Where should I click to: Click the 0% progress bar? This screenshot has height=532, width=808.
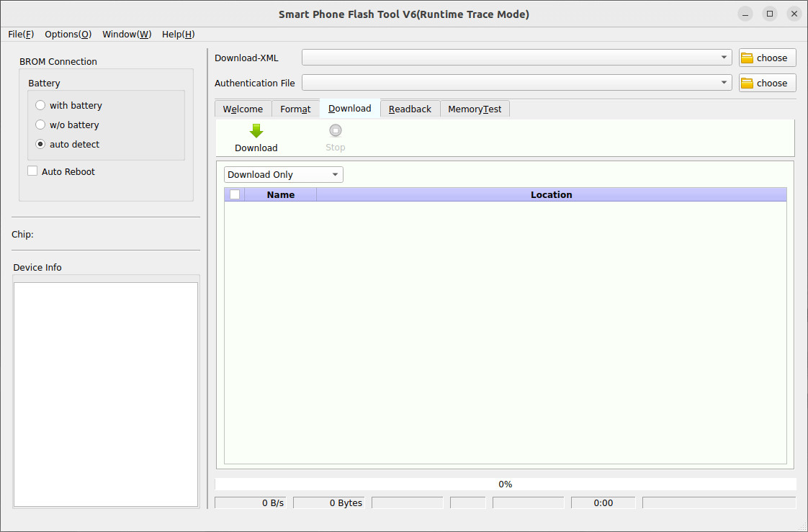point(505,484)
